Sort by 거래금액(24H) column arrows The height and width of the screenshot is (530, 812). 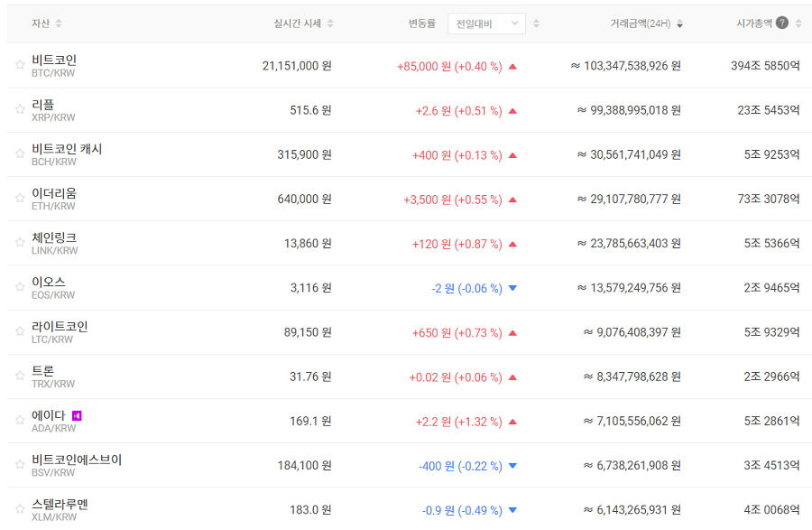pos(680,23)
